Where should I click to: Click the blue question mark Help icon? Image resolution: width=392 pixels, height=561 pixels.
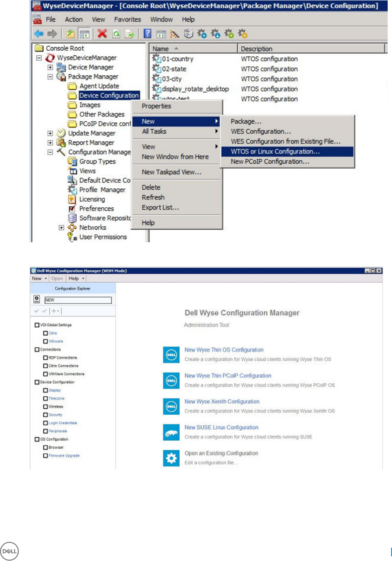point(148,34)
